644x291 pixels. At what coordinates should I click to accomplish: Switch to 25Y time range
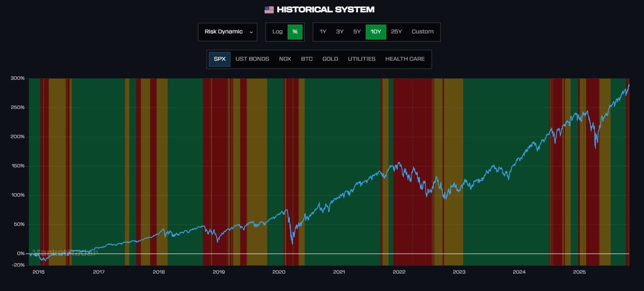click(396, 32)
